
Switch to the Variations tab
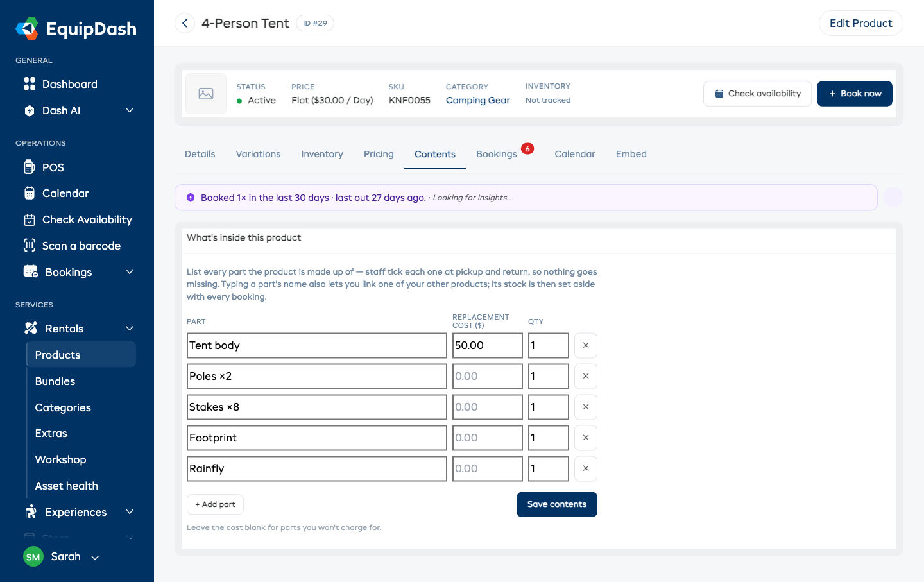click(258, 154)
